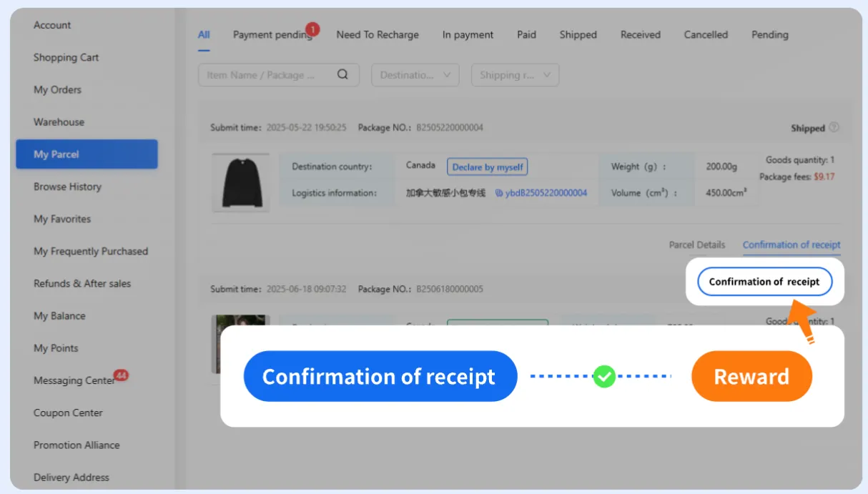
Task: Click the help icon beside Shipped status
Action: click(x=834, y=128)
